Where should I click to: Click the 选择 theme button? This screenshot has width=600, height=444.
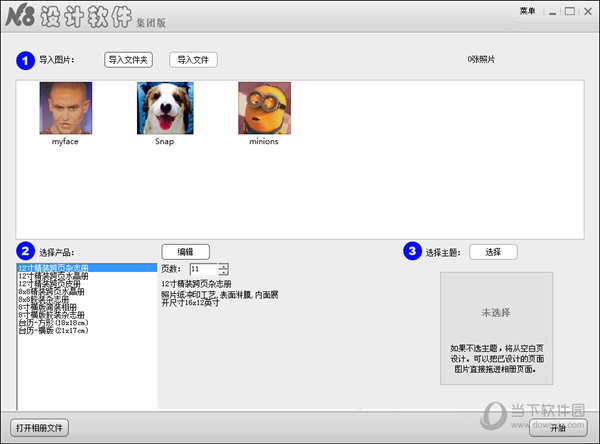[493, 252]
